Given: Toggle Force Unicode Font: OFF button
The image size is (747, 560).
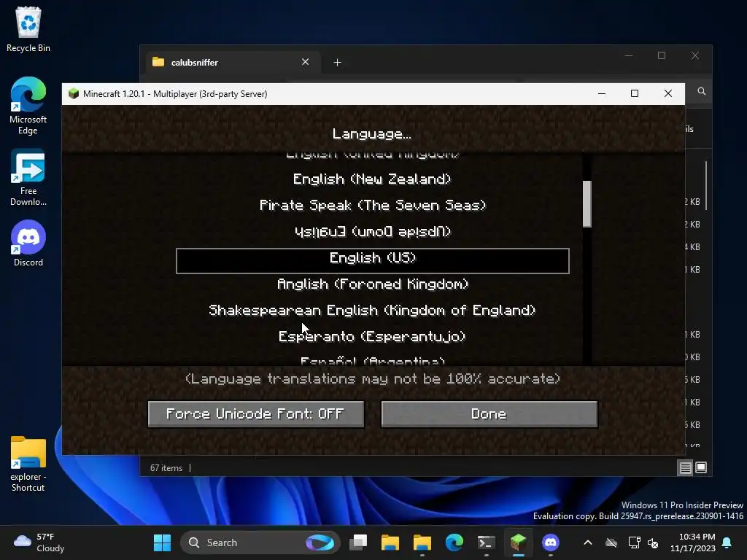Looking at the screenshot, I should click(x=256, y=414).
